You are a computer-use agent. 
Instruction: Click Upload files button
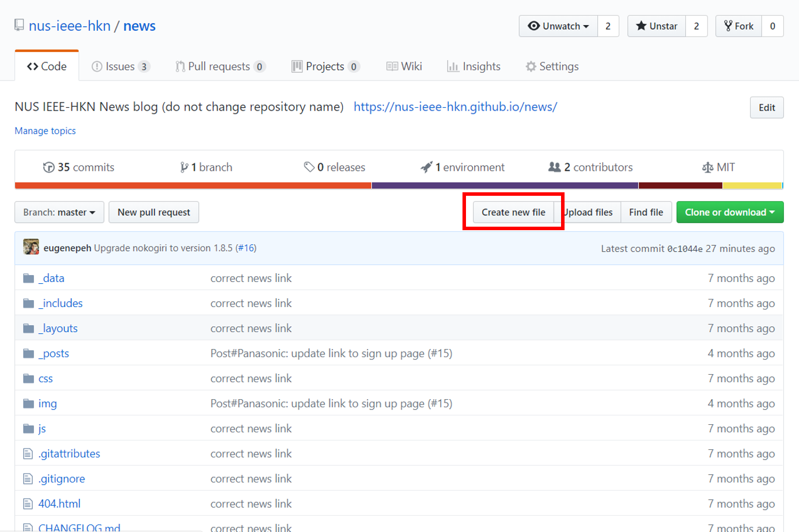[x=588, y=212]
